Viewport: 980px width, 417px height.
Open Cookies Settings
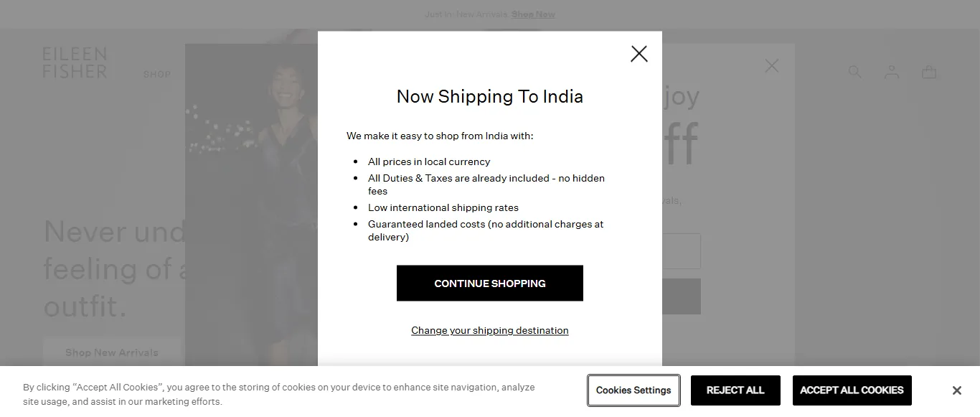pos(633,390)
